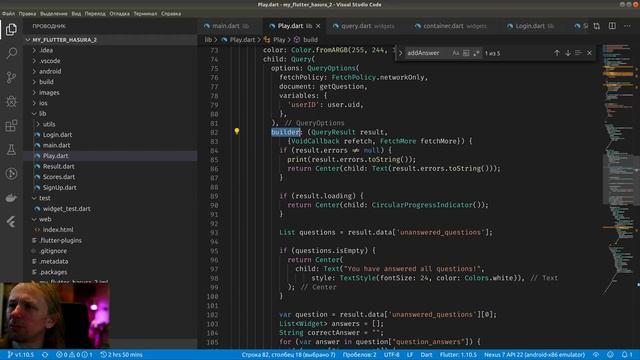Toggle Match Whole Word in find widget
The height and width of the screenshot is (360, 640).
[x=466, y=53]
